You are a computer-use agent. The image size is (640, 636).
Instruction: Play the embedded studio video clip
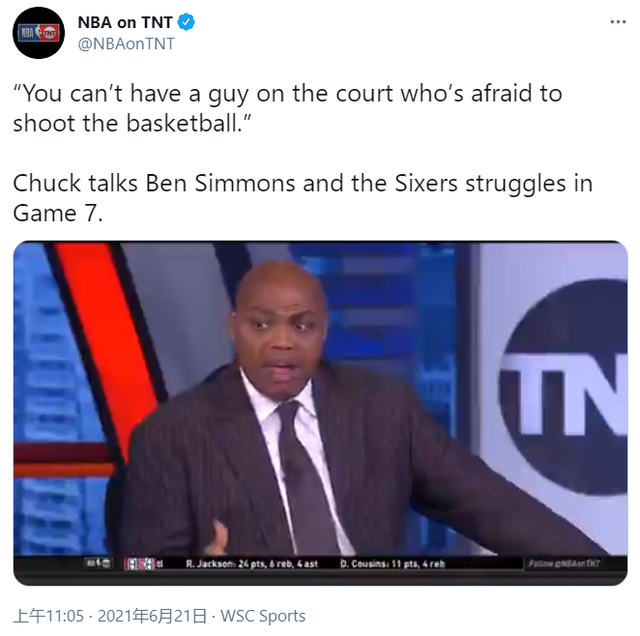point(320,413)
